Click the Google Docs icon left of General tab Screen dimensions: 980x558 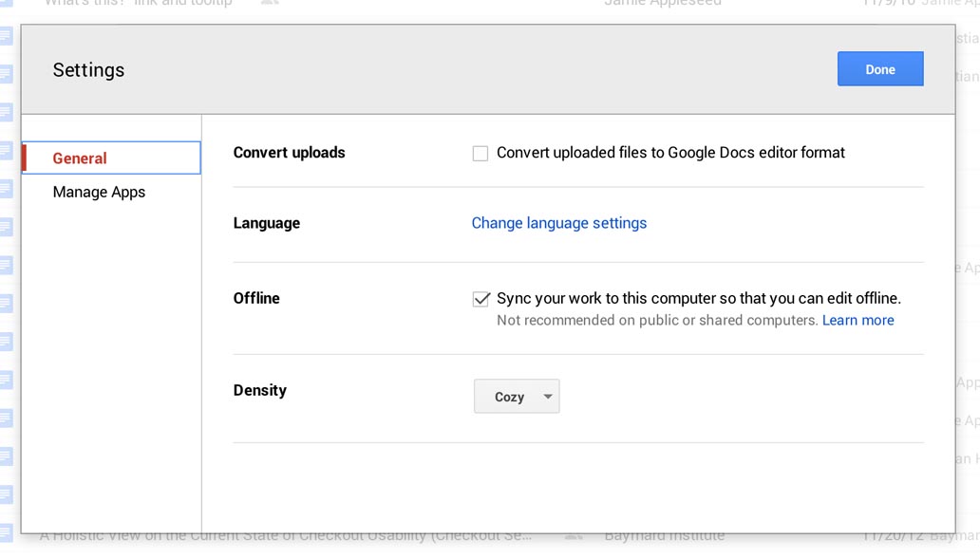click(x=6, y=151)
